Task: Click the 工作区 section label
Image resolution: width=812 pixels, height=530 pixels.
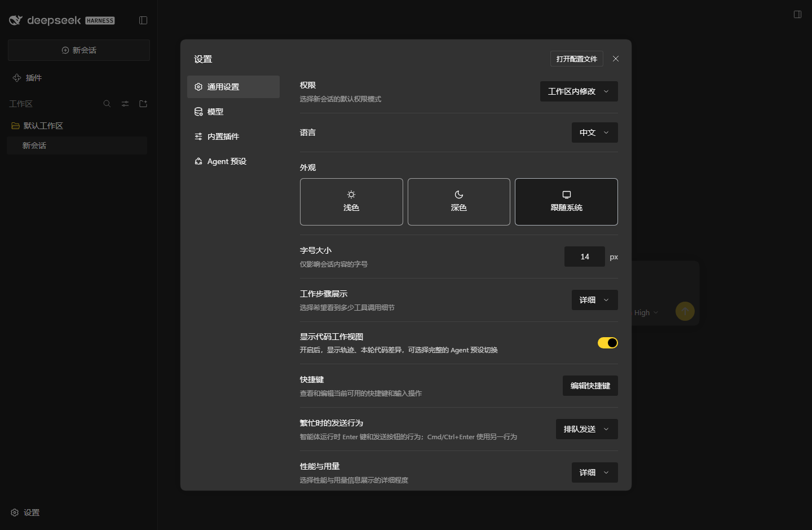Action: 21,104
